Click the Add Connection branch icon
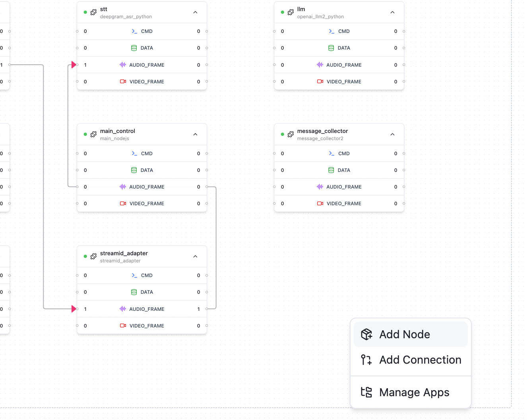 366,360
